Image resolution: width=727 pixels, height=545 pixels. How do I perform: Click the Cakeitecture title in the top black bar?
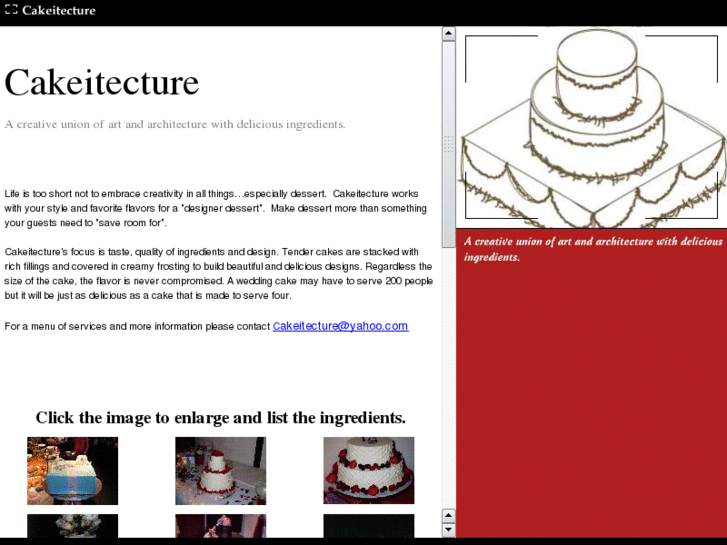(x=58, y=10)
